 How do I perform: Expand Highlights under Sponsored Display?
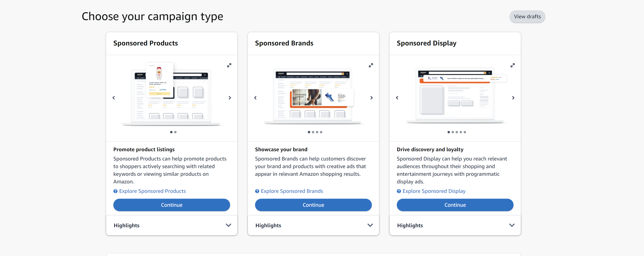[x=455, y=225]
